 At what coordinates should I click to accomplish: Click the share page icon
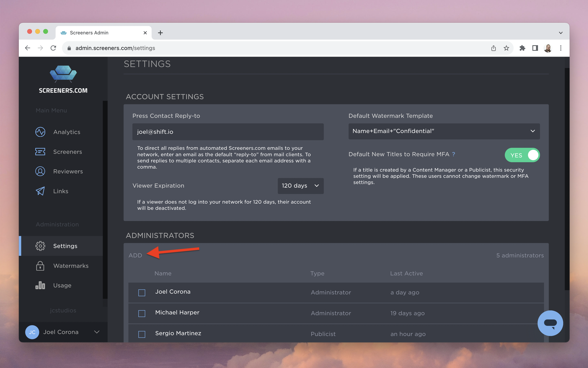[x=494, y=48]
